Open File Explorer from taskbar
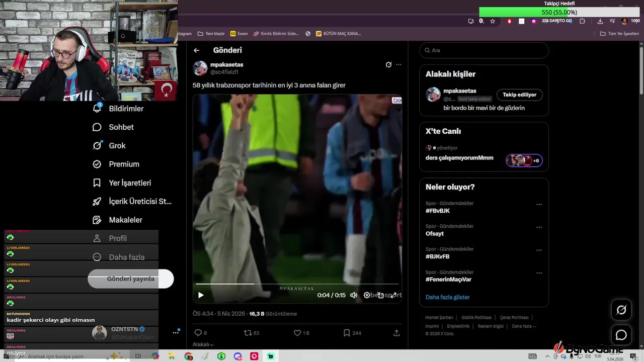 (x=172, y=356)
